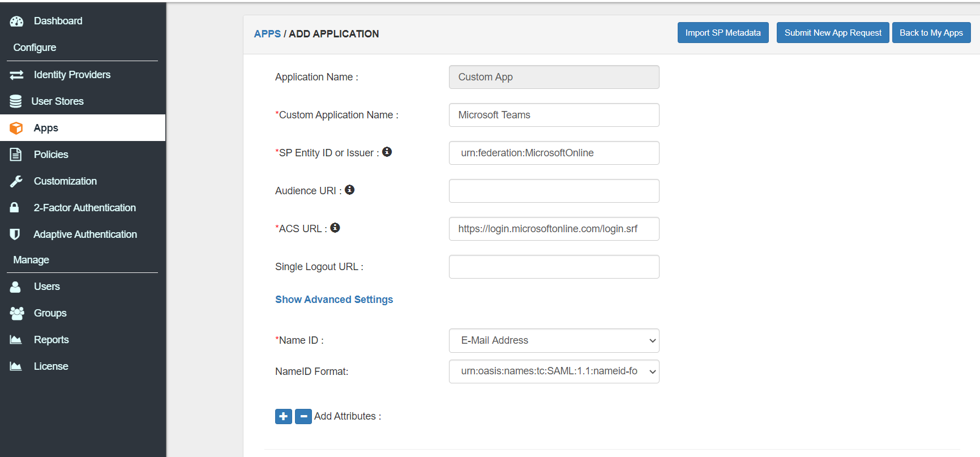The image size is (980, 457).
Task: Click the disabled Application Name field
Action: [x=554, y=77]
